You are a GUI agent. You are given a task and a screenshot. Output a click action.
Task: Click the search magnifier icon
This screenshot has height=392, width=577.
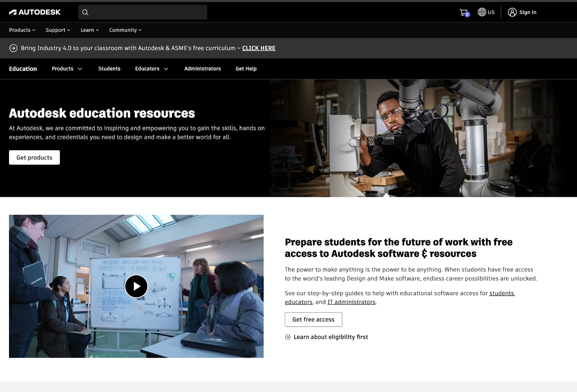pyautogui.click(x=85, y=12)
